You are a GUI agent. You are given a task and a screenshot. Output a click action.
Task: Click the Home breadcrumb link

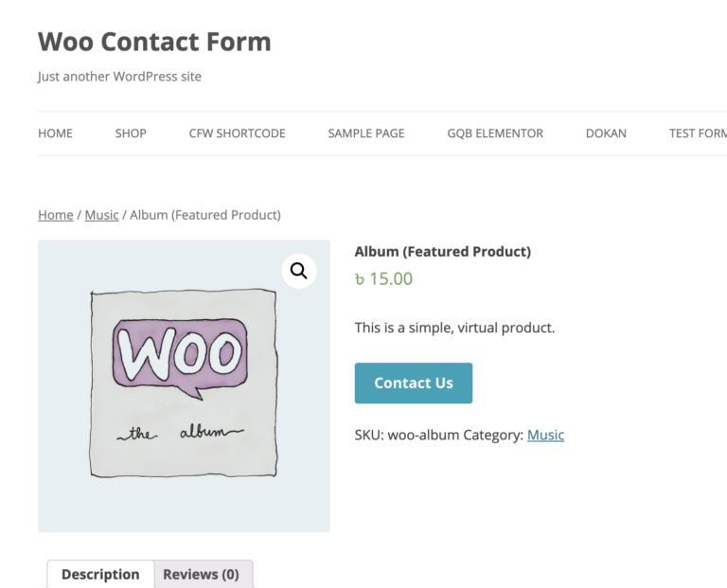[55, 215]
